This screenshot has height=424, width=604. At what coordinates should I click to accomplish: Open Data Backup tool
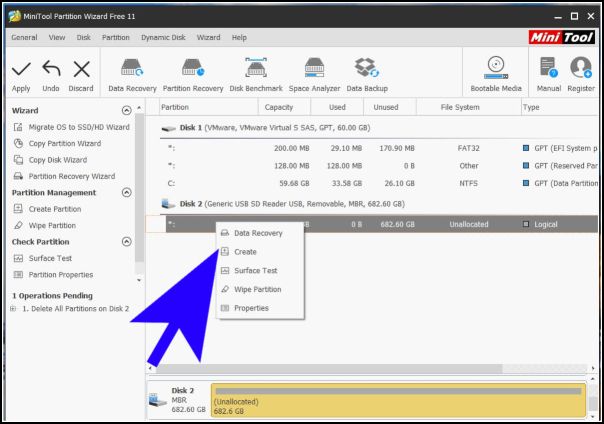click(367, 69)
